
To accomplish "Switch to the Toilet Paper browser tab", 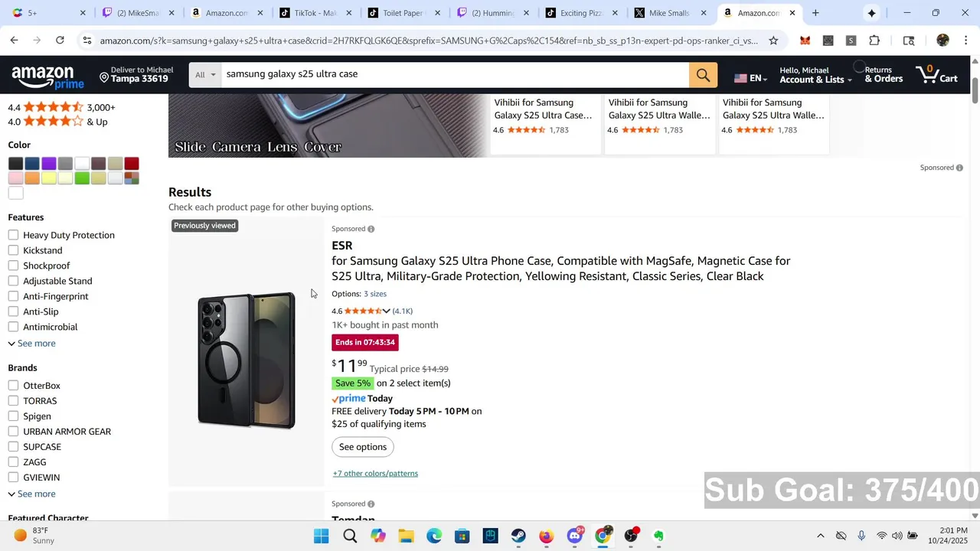I will (404, 13).
